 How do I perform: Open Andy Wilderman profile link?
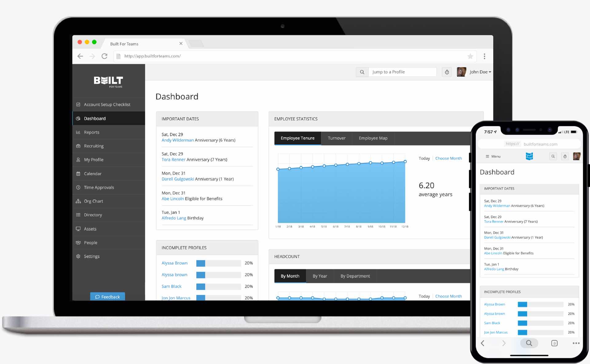point(177,140)
